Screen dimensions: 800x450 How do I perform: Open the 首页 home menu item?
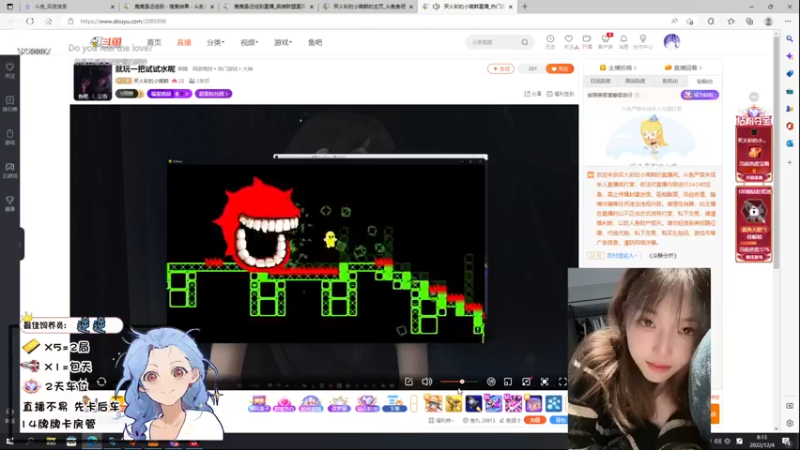(x=154, y=42)
